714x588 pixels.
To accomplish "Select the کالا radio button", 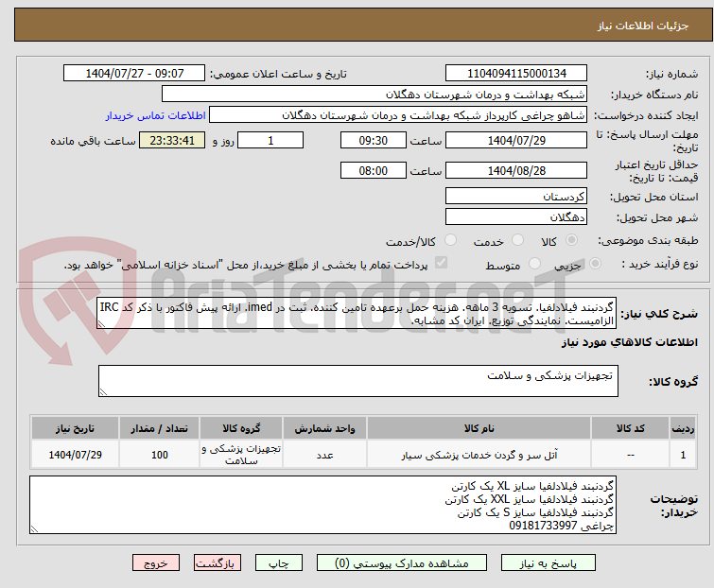I will click(571, 240).
